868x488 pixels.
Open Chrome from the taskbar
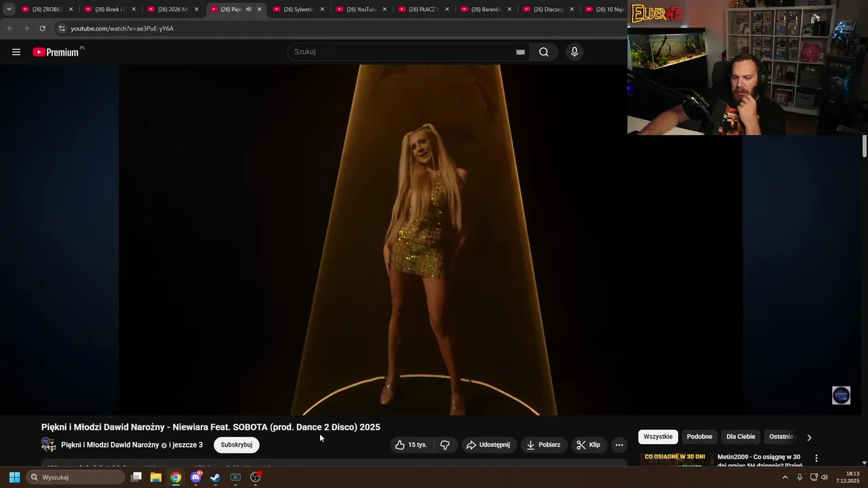176,477
